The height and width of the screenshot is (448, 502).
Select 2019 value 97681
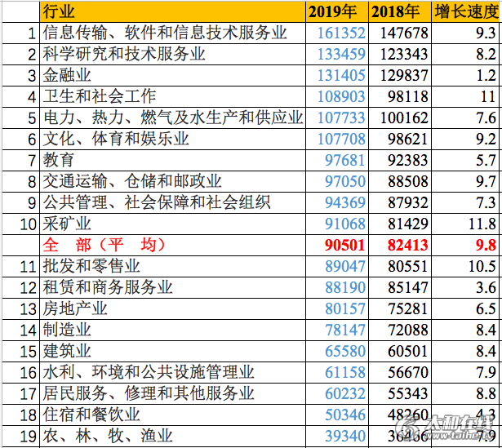[337, 160]
